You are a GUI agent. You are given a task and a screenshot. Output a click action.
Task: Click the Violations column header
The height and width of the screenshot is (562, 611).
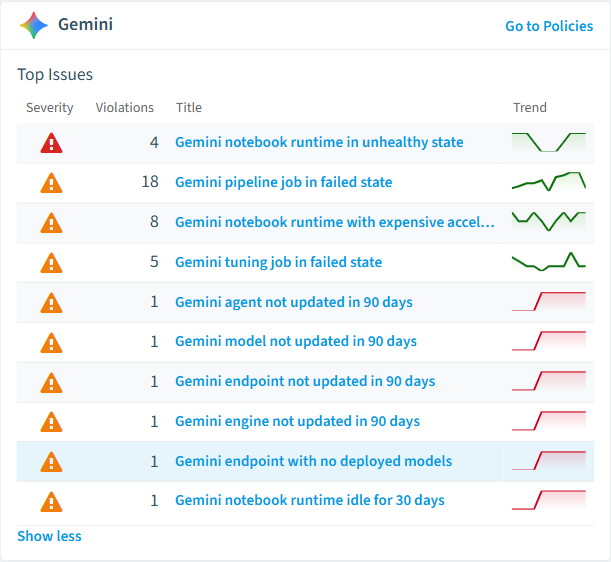point(125,108)
